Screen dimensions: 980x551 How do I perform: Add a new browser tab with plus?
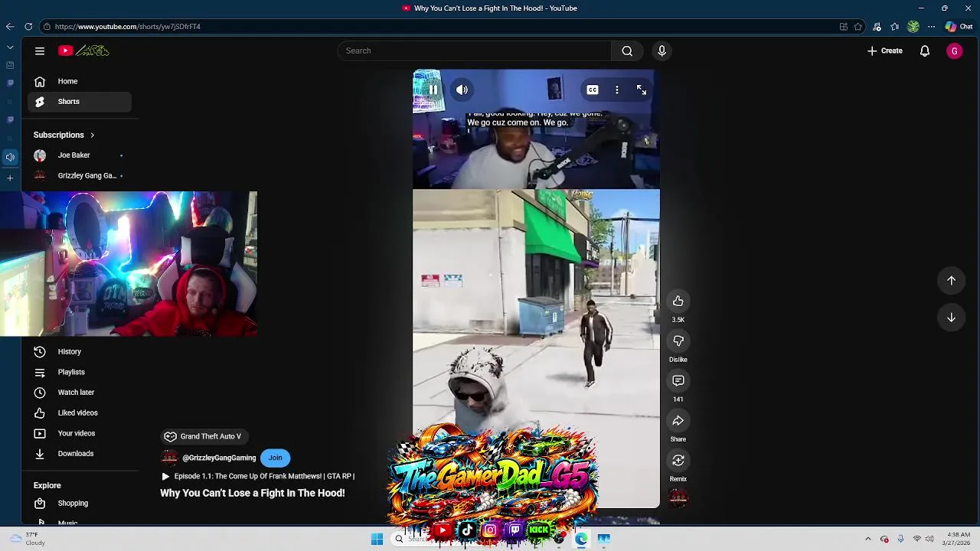pos(10,178)
